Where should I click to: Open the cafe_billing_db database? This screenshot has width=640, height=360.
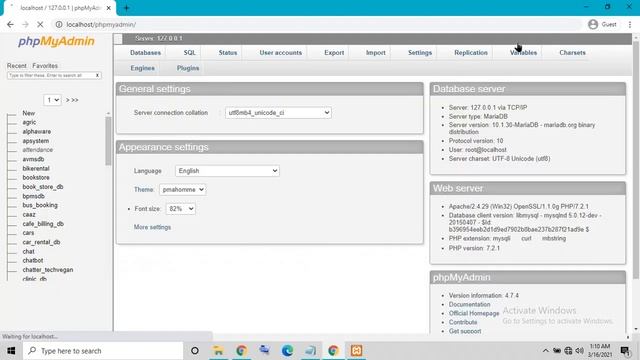click(x=43, y=224)
